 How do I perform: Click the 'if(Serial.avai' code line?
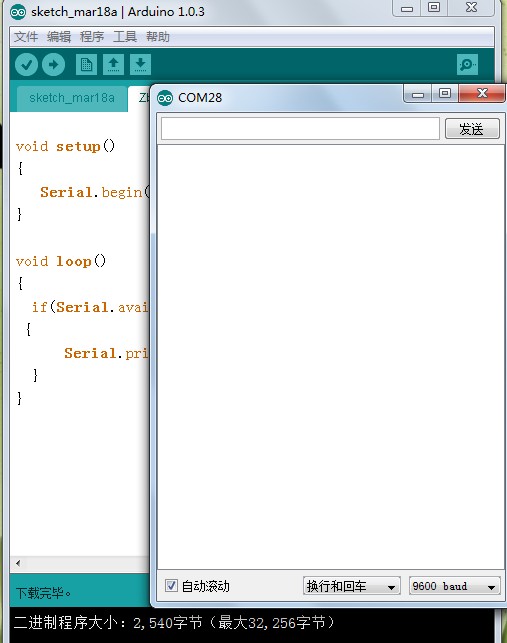90,307
